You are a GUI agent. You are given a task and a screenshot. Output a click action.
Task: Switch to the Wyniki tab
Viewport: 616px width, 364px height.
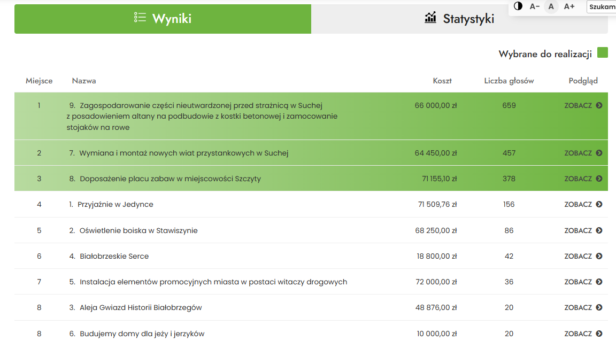tap(163, 19)
